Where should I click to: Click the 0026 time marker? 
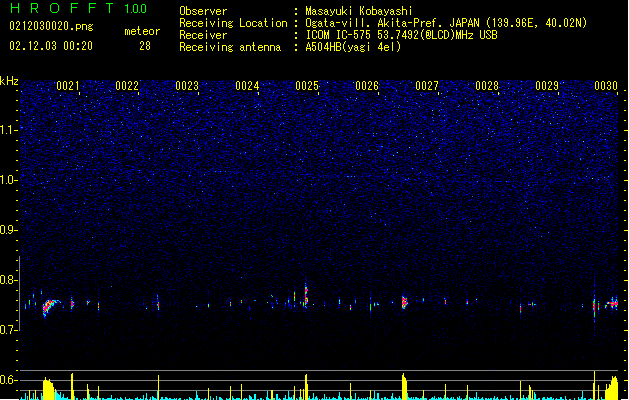(x=367, y=86)
